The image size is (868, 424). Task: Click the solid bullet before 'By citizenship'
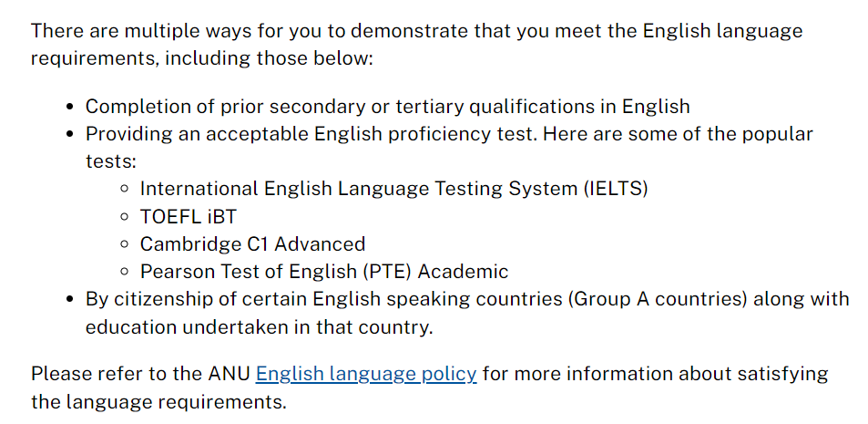[70, 300]
